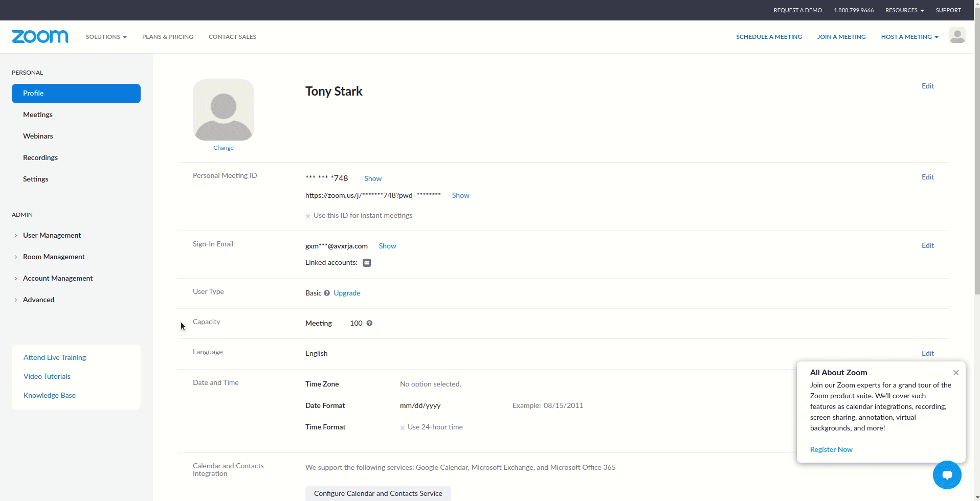Click Change under profile picture
Image resolution: width=980 pixels, height=501 pixels.
pos(224,148)
